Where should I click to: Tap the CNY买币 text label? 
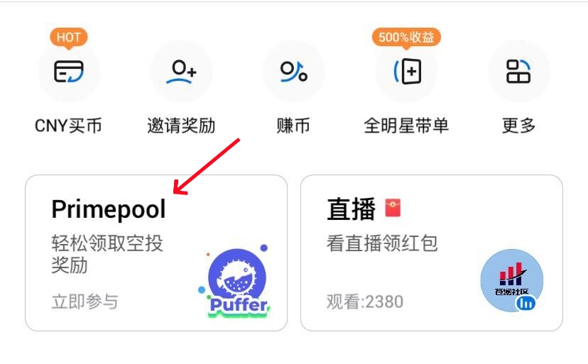(x=68, y=126)
